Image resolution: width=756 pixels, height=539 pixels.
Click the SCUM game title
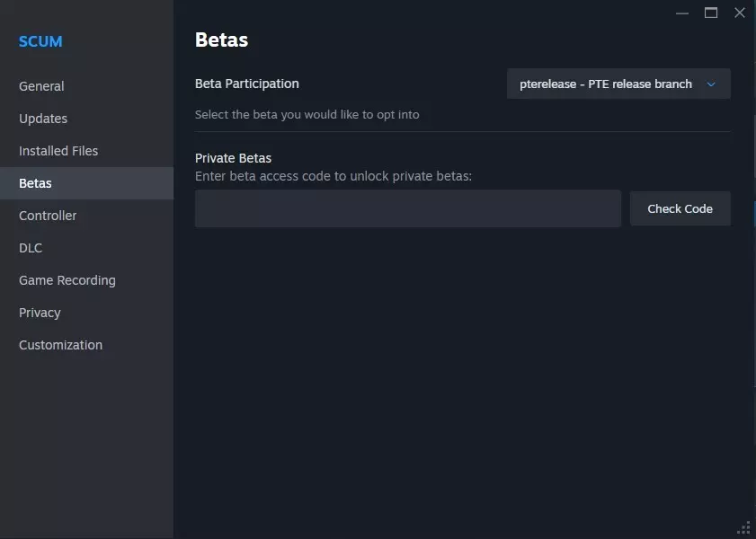coord(40,41)
